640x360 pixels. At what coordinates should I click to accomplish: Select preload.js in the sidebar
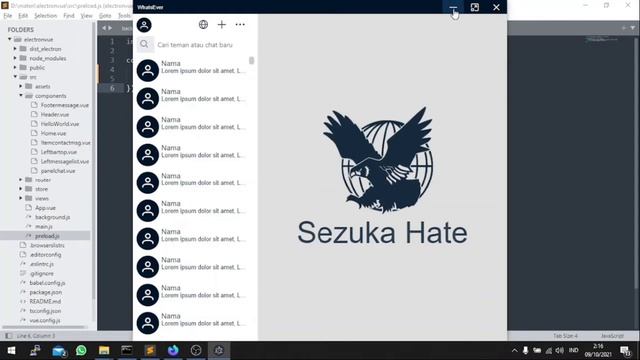point(47,236)
